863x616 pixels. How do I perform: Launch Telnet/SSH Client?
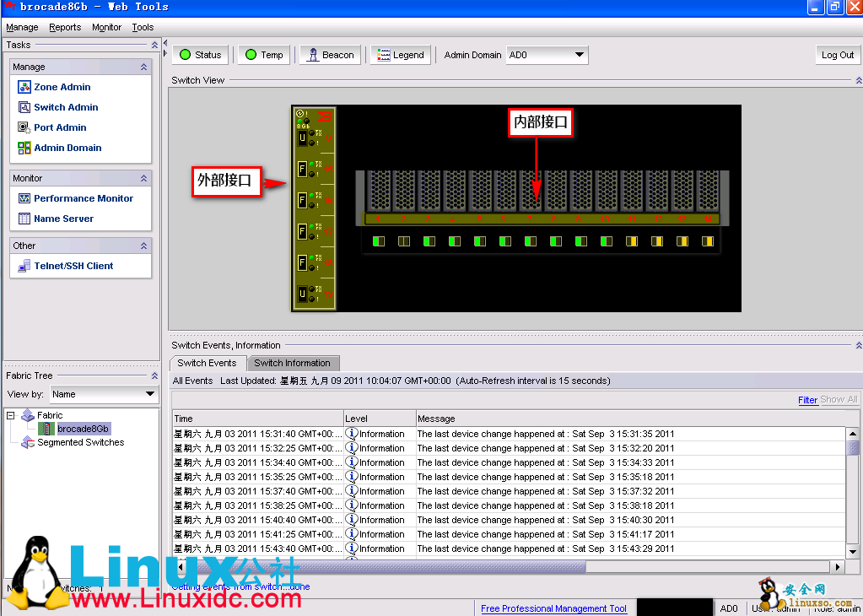click(x=73, y=266)
